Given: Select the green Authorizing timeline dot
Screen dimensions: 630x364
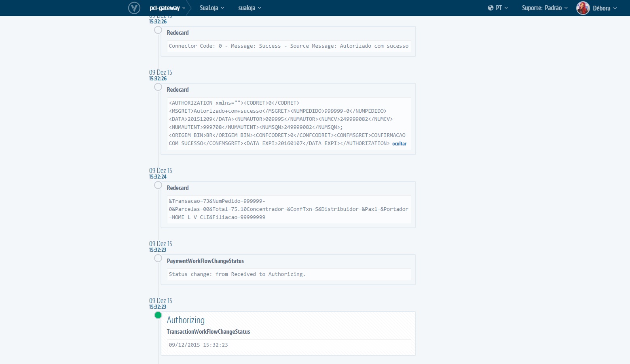Looking at the screenshot, I should (x=158, y=315).
